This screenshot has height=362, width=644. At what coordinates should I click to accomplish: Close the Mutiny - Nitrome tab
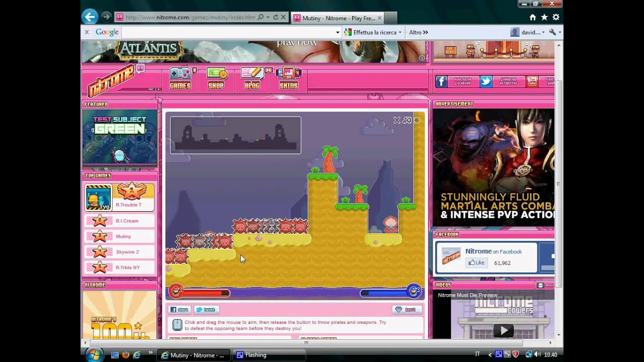pos(379,18)
